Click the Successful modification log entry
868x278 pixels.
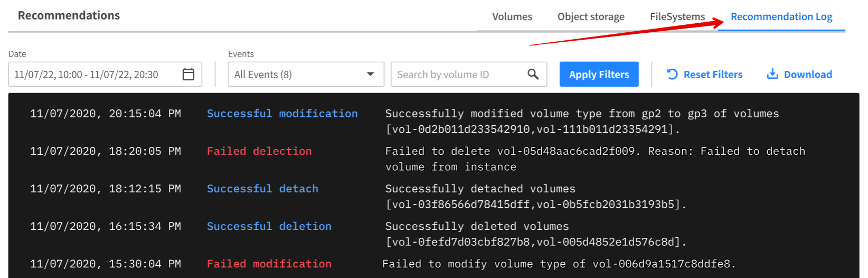(x=282, y=114)
